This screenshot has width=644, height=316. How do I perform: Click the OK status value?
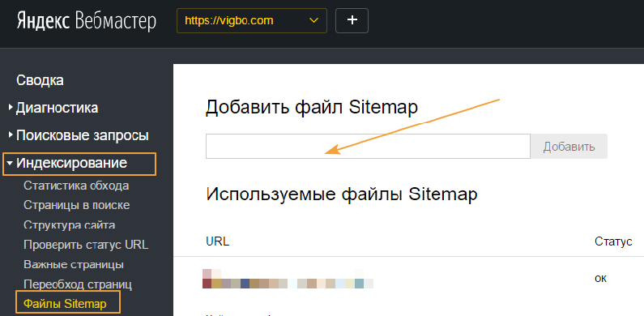601,279
